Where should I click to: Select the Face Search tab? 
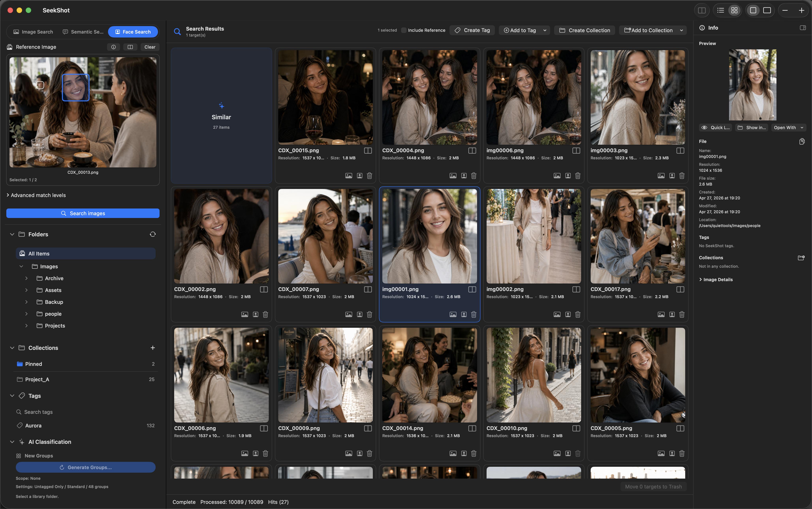pos(133,32)
